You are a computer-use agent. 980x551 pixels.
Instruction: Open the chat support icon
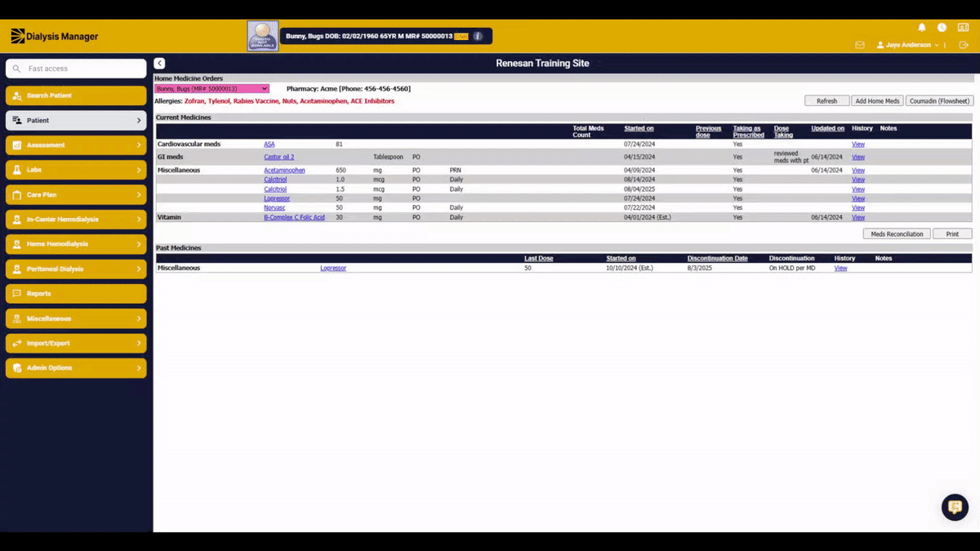[955, 507]
